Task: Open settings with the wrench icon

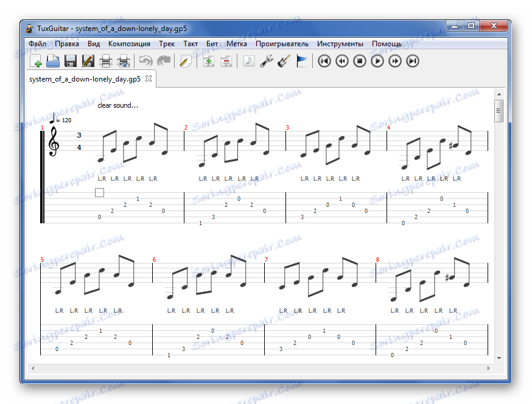Action: tap(267, 61)
